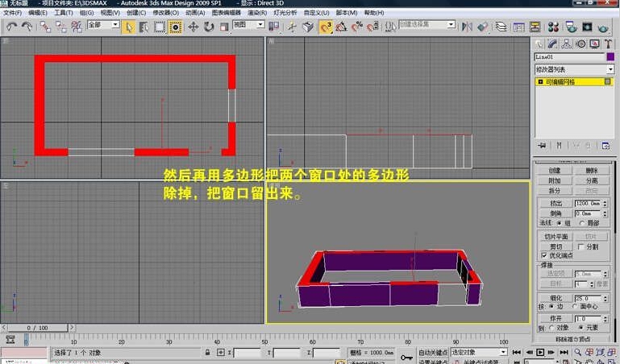Click the Mirror tool icon

(x=467, y=27)
